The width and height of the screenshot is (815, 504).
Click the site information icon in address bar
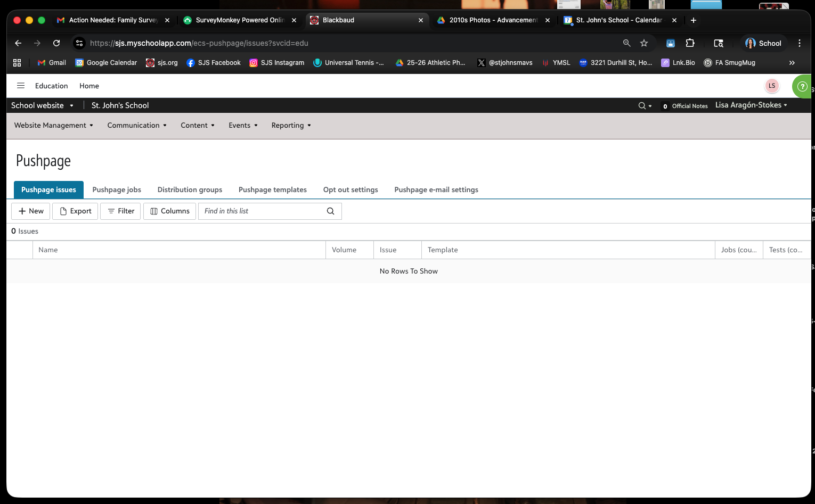[x=79, y=43]
